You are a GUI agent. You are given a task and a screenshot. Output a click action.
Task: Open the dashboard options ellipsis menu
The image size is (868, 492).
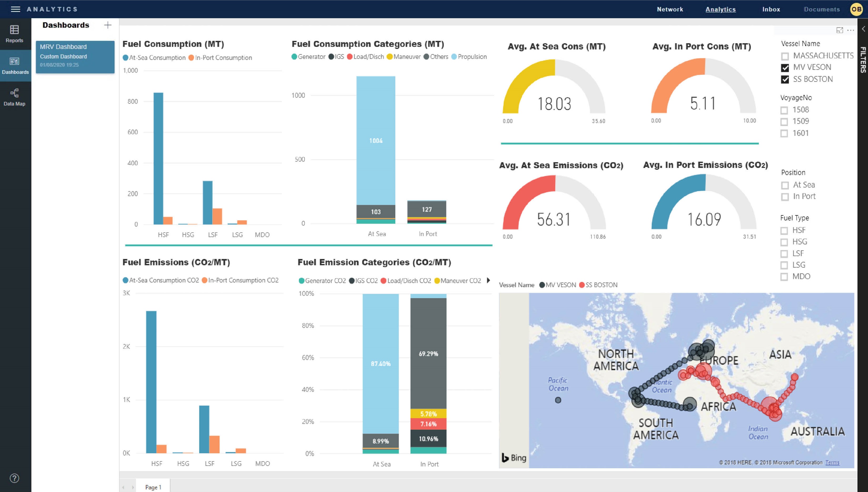(x=851, y=31)
